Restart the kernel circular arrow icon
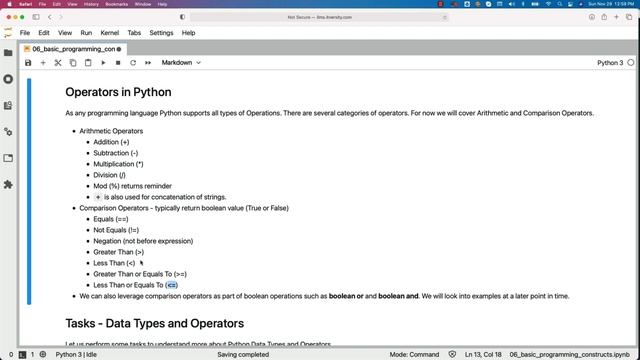 pos(133,63)
